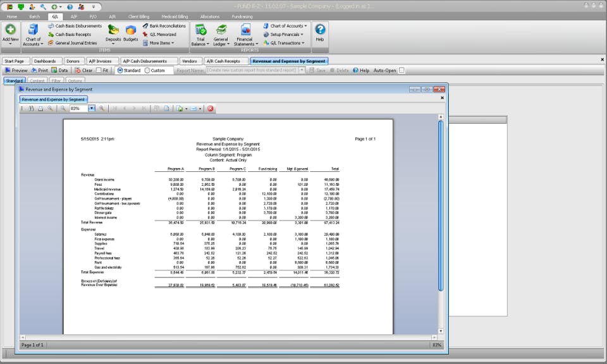This screenshot has width=607, height=364.
Task: Switch to the Client Billing ribbon tab
Action: pos(138,16)
